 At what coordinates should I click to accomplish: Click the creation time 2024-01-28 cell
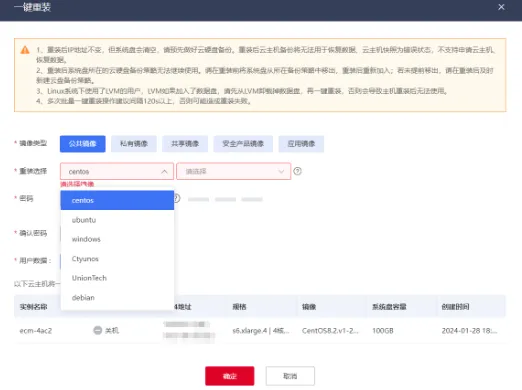469,331
